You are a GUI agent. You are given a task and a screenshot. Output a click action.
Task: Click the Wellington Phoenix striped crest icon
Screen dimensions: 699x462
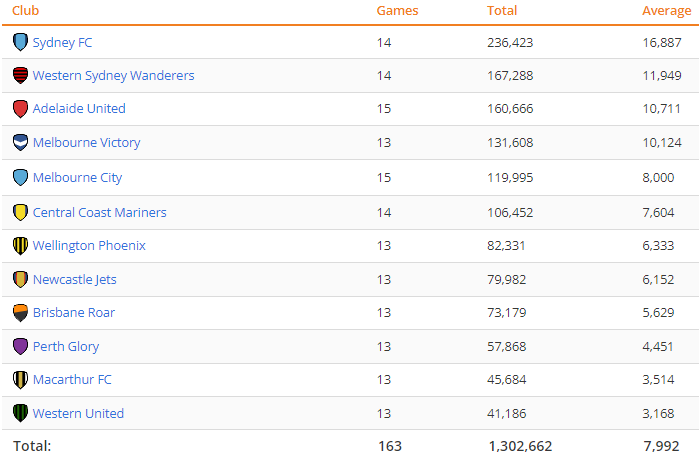pos(20,246)
